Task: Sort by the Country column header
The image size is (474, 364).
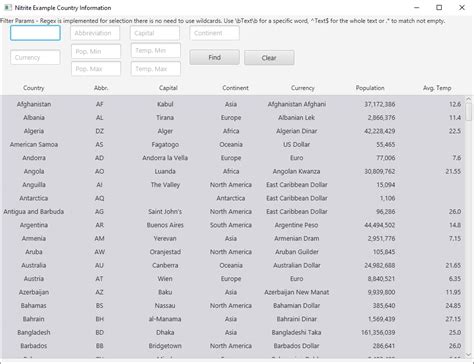Action: tap(34, 88)
